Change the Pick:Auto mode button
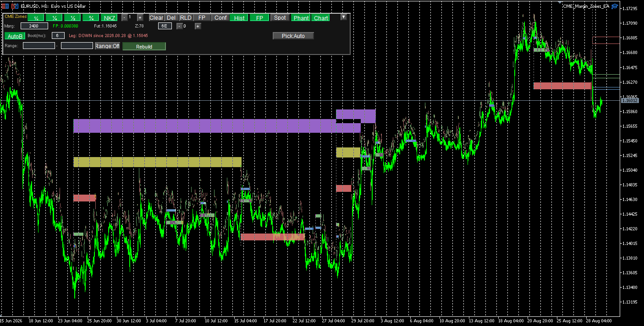 click(x=293, y=36)
